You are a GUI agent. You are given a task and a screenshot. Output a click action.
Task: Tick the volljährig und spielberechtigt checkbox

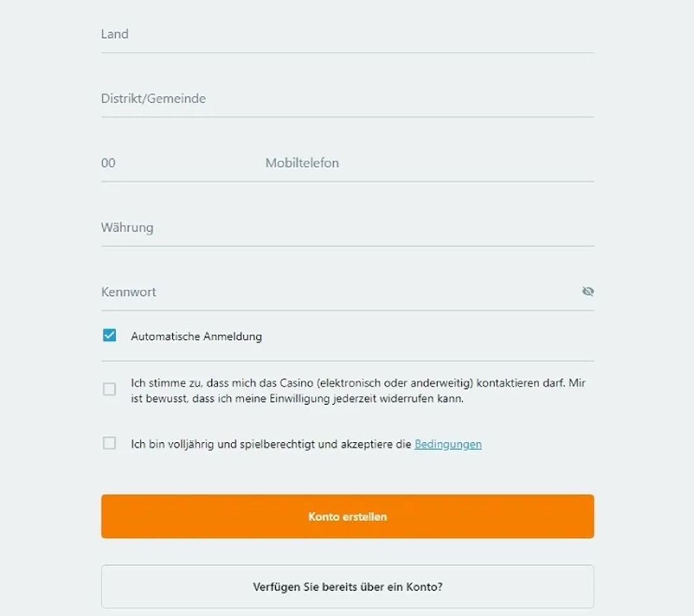109,443
